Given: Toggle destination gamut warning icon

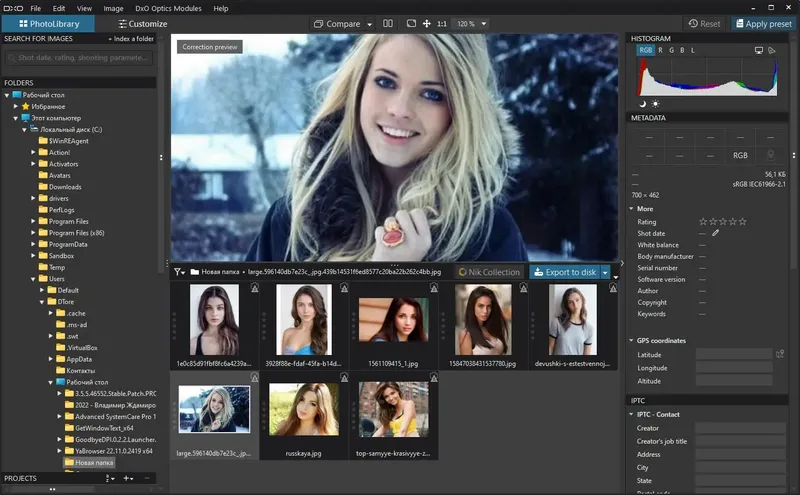Looking at the screenshot, I should point(772,50).
